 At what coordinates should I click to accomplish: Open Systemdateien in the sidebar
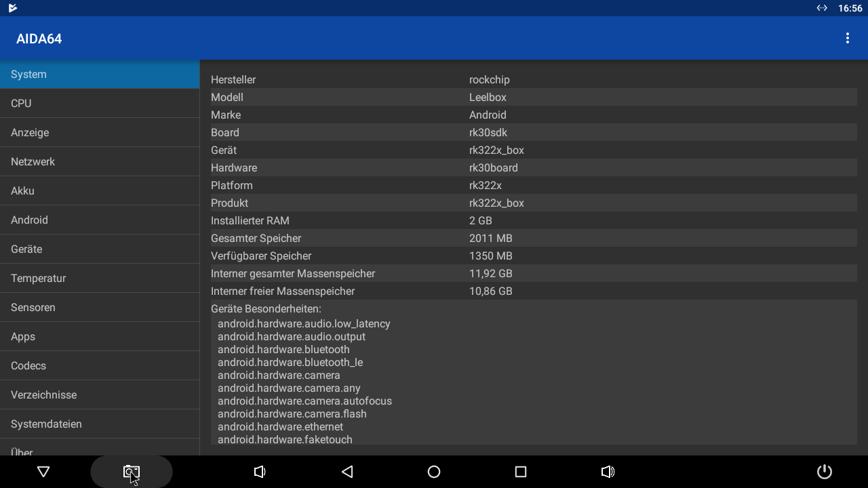click(x=100, y=424)
